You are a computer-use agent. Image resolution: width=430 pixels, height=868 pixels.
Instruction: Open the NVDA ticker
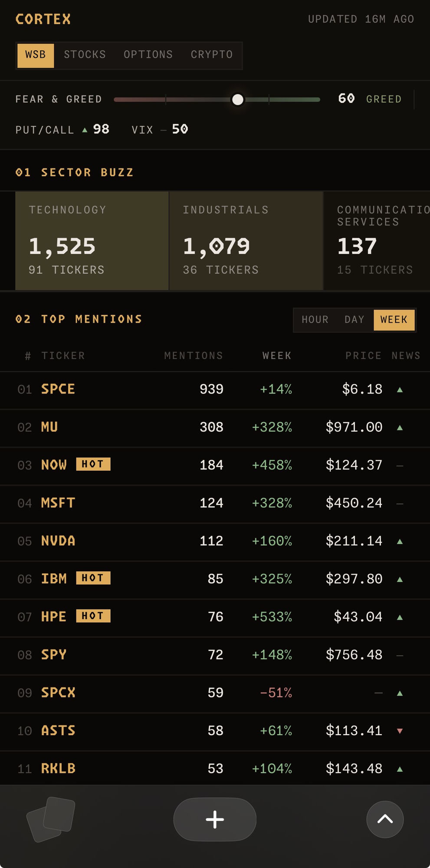[58, 541]
